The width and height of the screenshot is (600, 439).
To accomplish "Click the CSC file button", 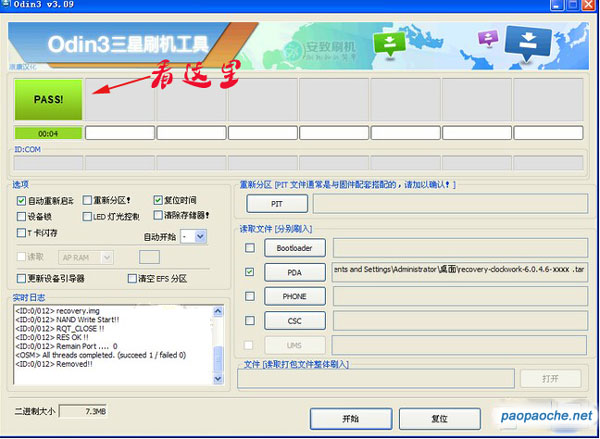I will click(295, 321).
